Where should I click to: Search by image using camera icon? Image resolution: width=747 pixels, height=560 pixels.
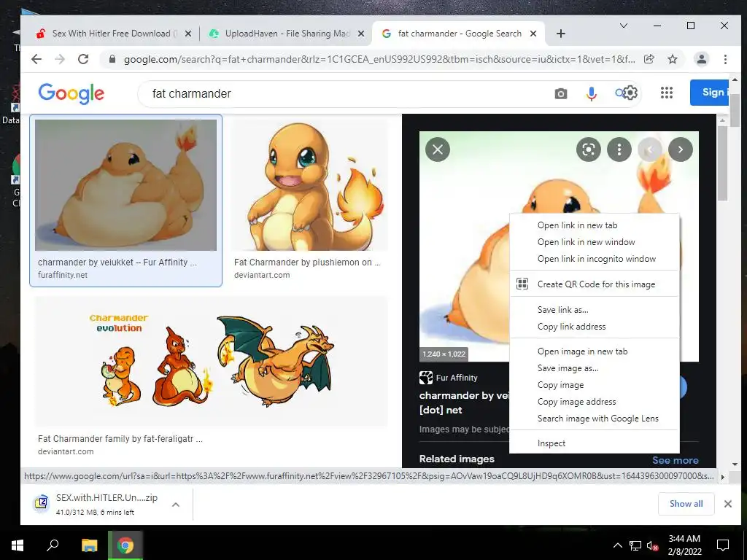click(561, 94)
